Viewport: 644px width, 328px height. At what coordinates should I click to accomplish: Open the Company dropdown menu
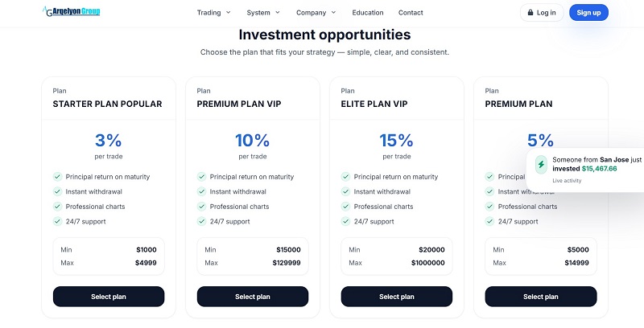(x=316, y=13)
